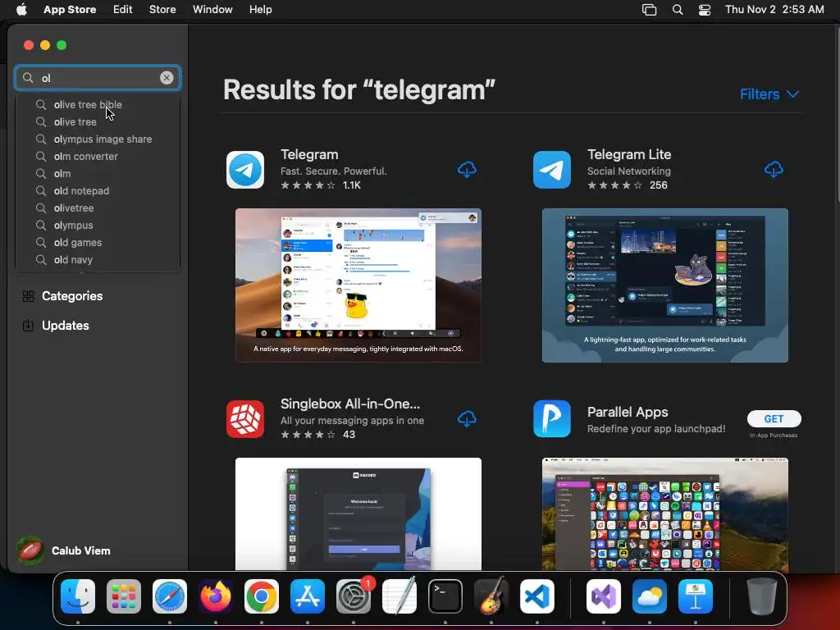The height and width of the screenshot is (630, 840).
Task: Launch Visual Studio Code from Dock
Action: click(537, 596)
